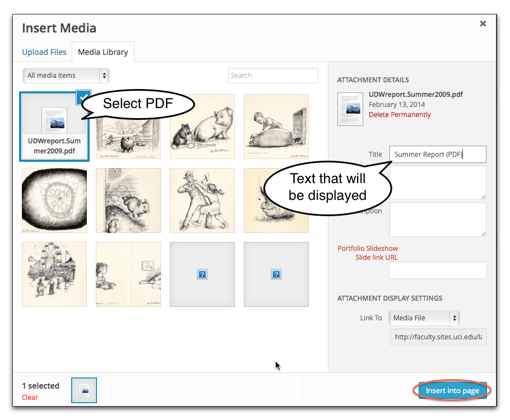This screenshot has height=420, width=510.
Task: Click the PDF icon in Attachment Details
Action: 350,109
